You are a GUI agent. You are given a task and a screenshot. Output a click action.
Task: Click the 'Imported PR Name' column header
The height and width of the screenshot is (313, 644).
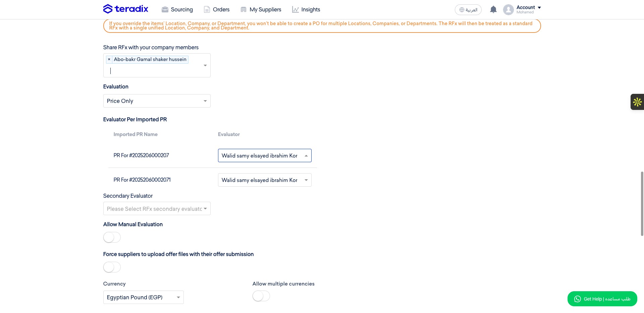[x=136, y=134]
